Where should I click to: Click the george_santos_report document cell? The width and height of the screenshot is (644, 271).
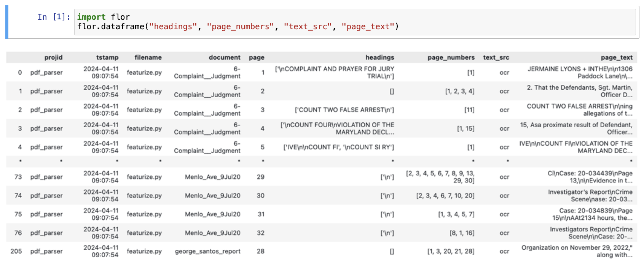coord(207,251)
